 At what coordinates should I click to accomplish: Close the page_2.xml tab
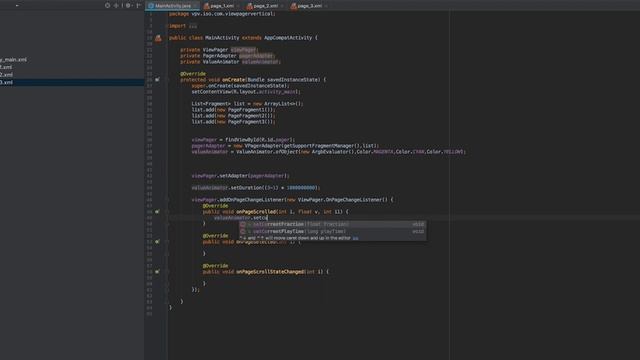282,6
